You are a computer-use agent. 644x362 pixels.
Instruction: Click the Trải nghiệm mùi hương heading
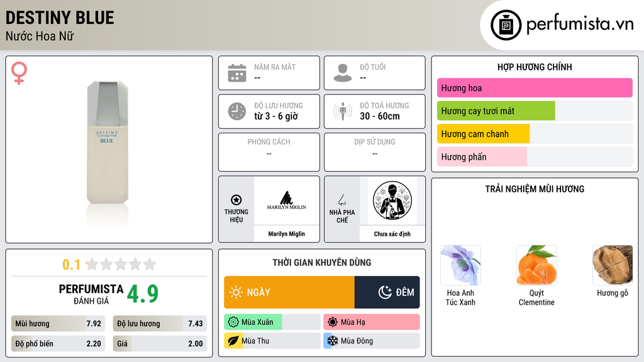pos(535,189)
